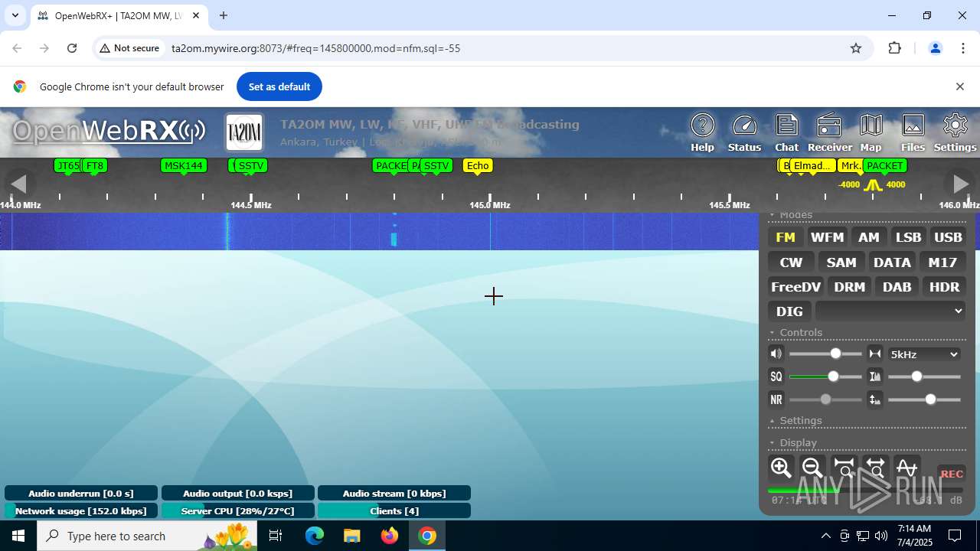This screenshot has height=551, width=980.
Task: Dismiss the default browser notification bar
Action: 959,86
